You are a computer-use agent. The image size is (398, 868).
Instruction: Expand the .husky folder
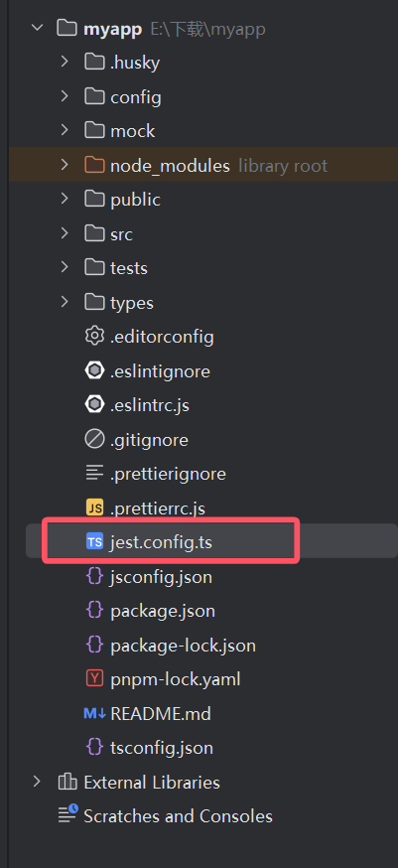click(65, 62)
